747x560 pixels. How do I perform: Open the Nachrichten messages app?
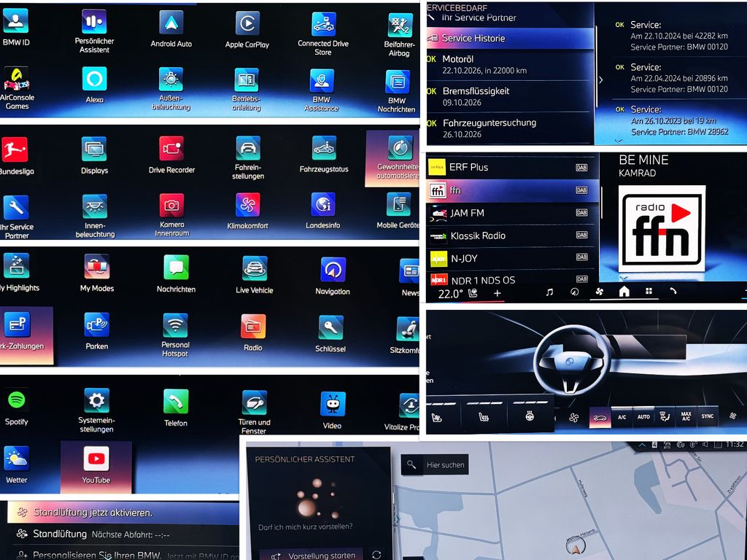[176, 274]
